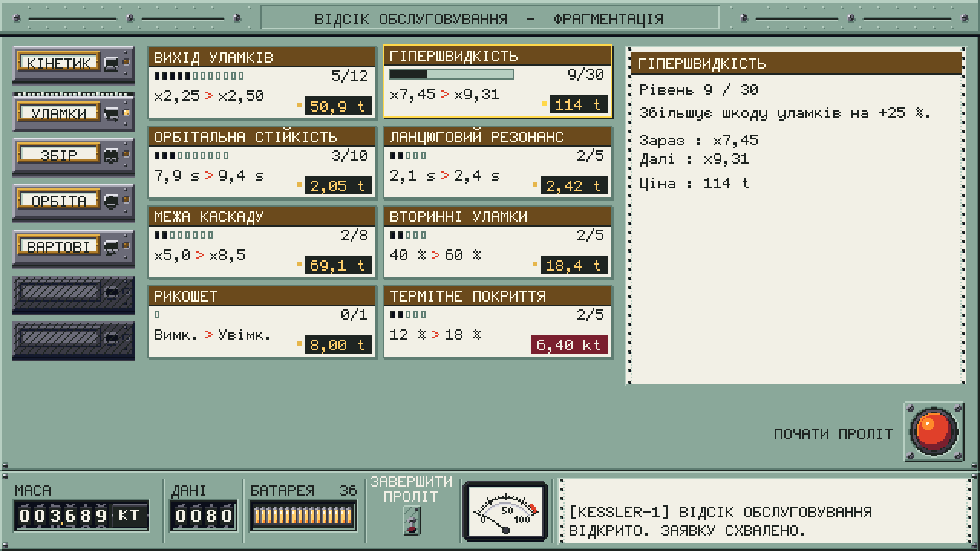
Task: Buy ГІПЕРШВИДКІСТЬ upgrade for 114 t
Action: [x=578, y=105]
